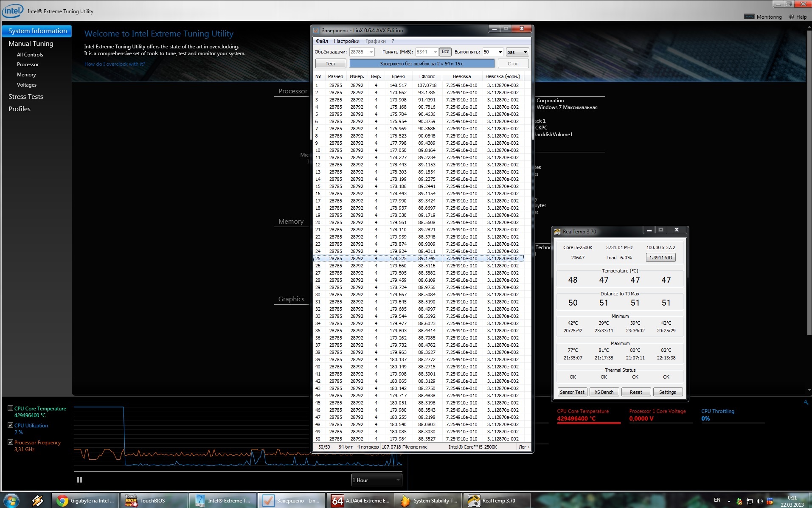812x508 pixels.
Task: Launch the Winamp icon in the taskbar
Action: [x=37, y=501]
